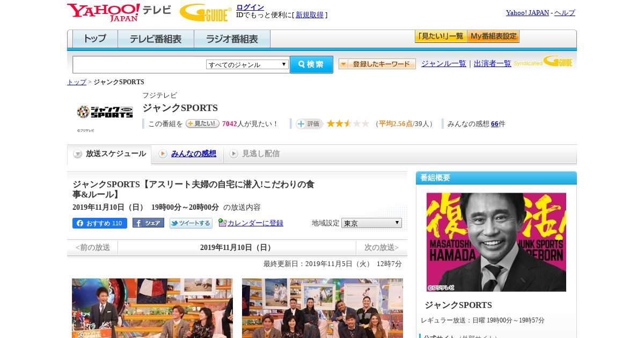Click the 最終更新日 timestamp text

pos(333,264)
